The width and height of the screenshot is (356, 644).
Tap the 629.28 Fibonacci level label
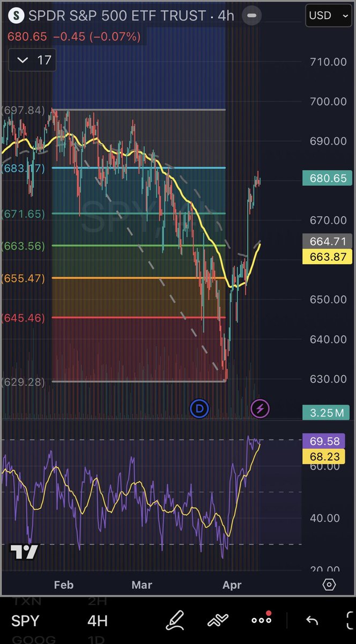tap(23, 382)
